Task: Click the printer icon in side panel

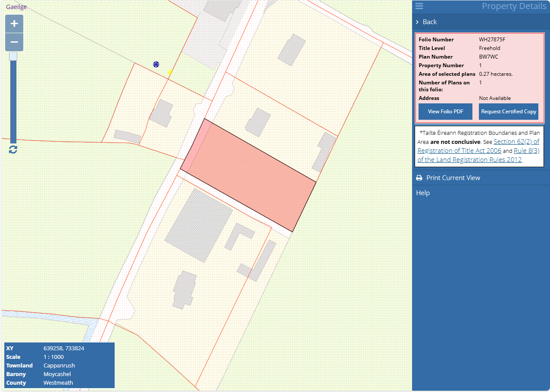Action: click(x=419, y=178)
